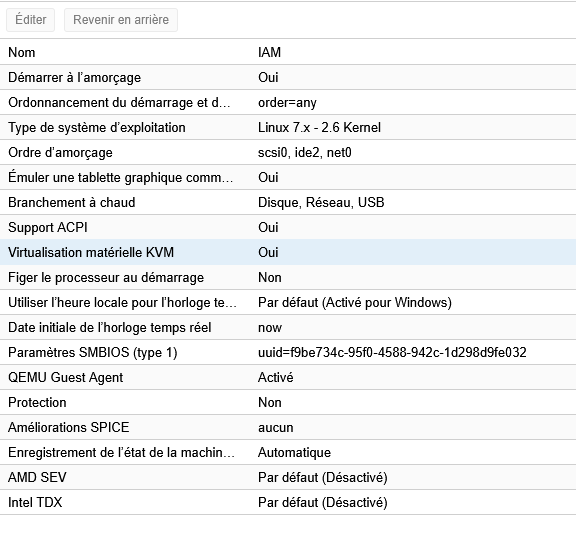Select the Support ACPI row

(288, 227)
